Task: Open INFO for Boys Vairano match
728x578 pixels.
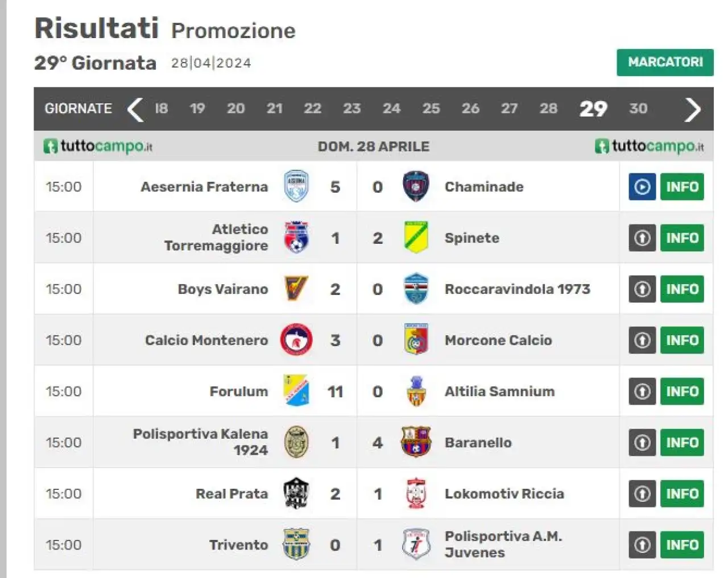Action: (682, 289)
